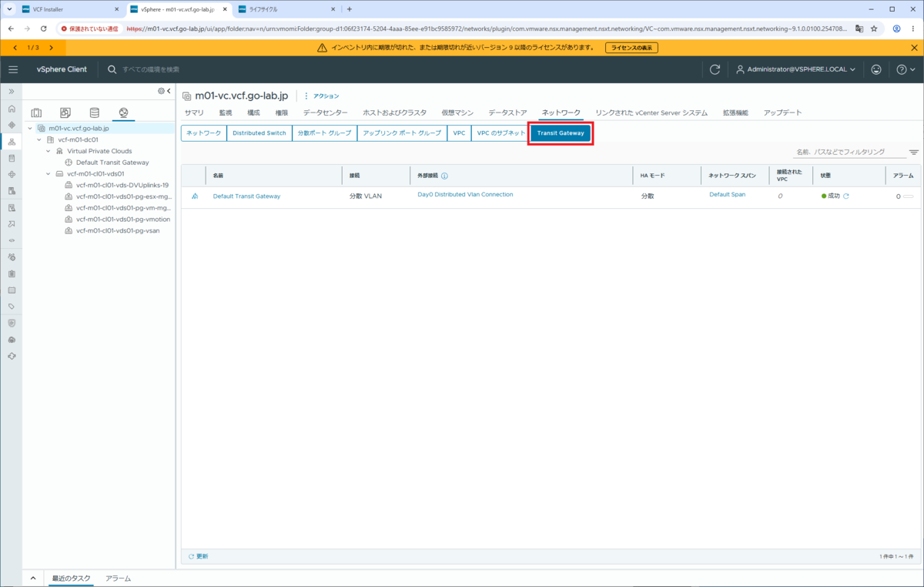Switch to the データストア tab
924x587 pixels.
coord(507,112)
